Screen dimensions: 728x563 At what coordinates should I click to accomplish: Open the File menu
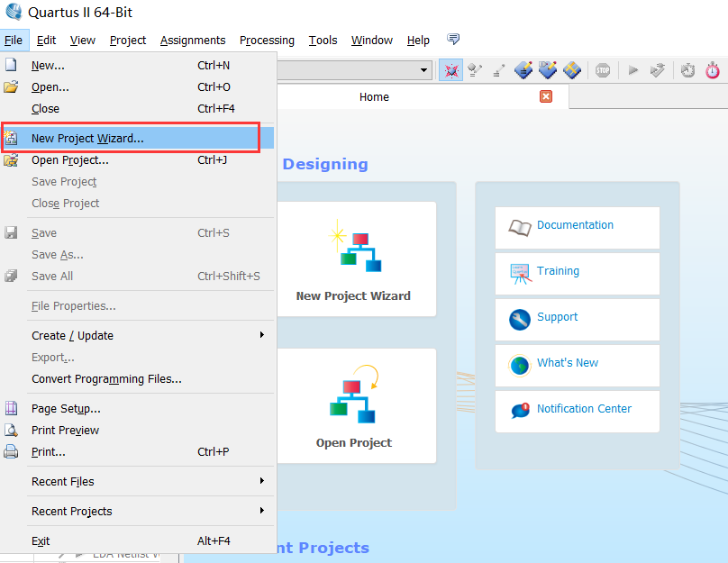[x=14, y=41]
